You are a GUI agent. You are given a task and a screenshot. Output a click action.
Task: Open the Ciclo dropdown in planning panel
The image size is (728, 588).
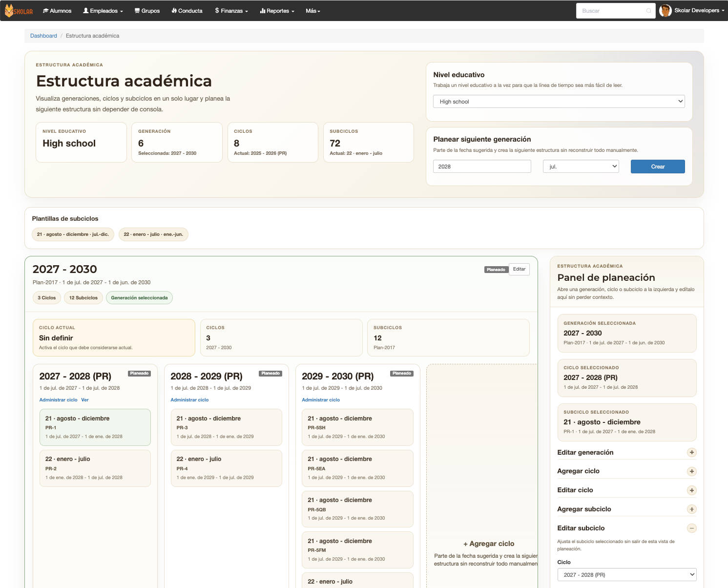(626, 575)
